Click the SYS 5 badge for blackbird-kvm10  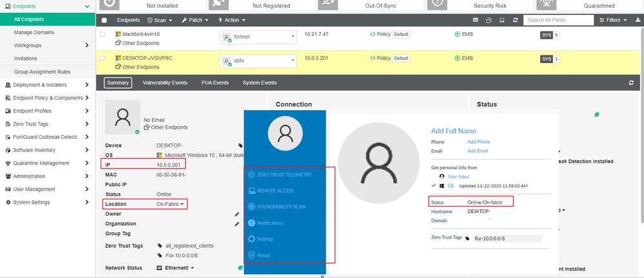tap(549, 35)
